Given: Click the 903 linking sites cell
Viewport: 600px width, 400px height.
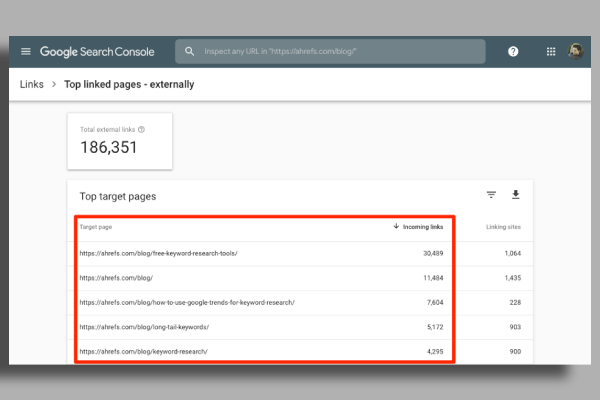Looking at the screenshot, I should [x=515, y=327].
